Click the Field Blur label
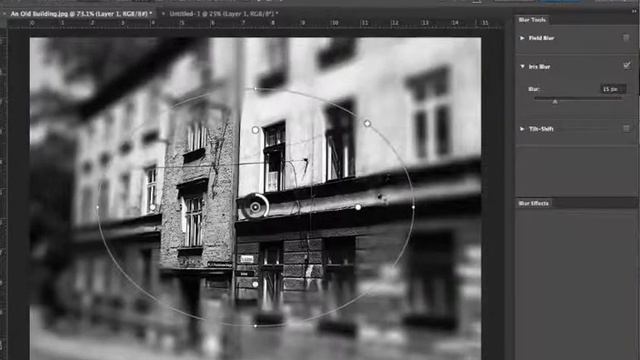 tap(541, 38)
